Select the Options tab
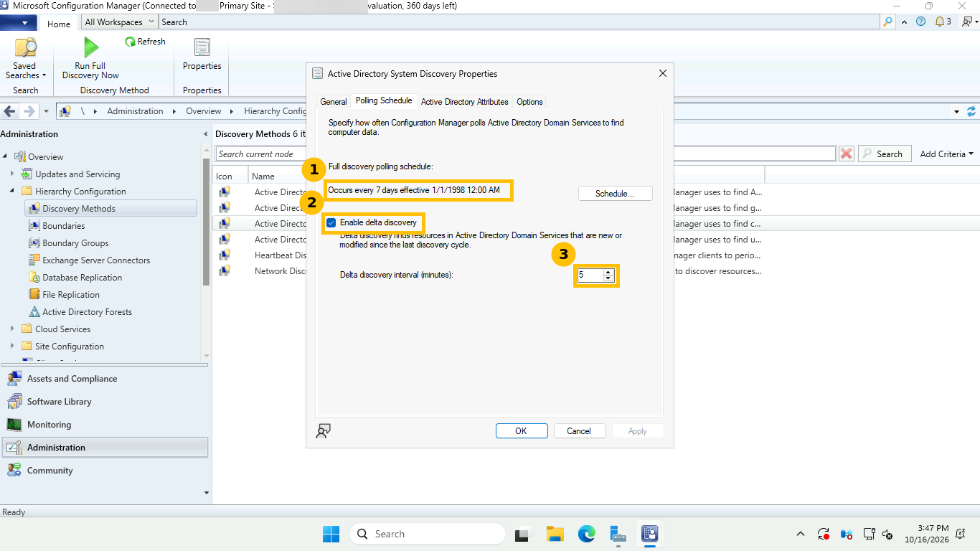Screen dimensions: 980x551 coord(529,102)
